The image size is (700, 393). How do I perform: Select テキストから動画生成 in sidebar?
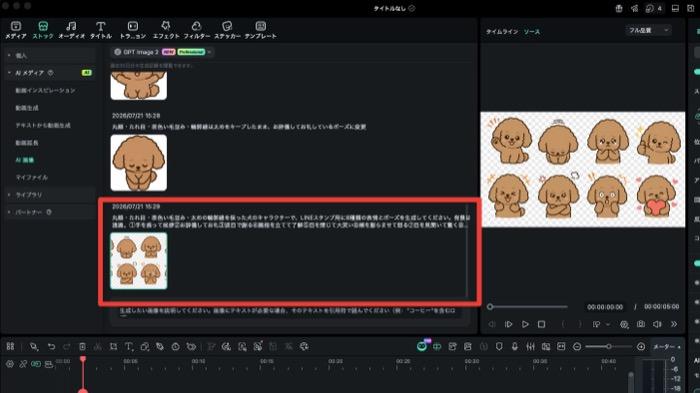(43, 125)
